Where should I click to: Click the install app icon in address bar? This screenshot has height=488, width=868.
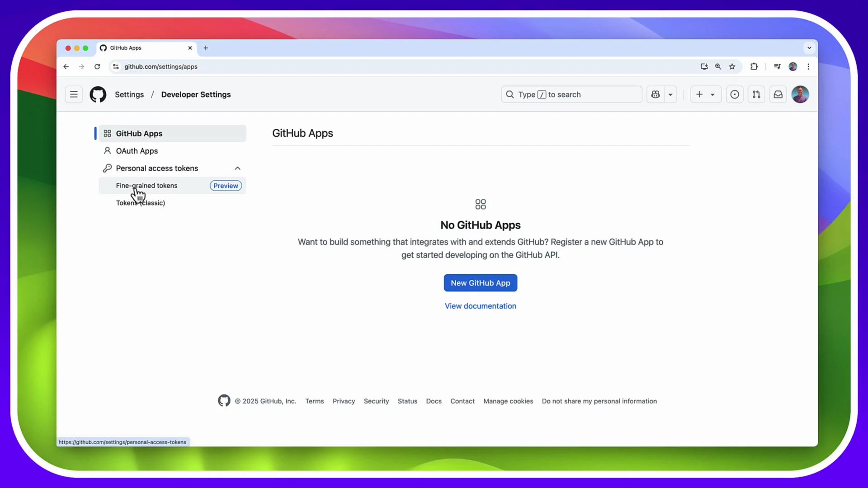tap(704, 66)
